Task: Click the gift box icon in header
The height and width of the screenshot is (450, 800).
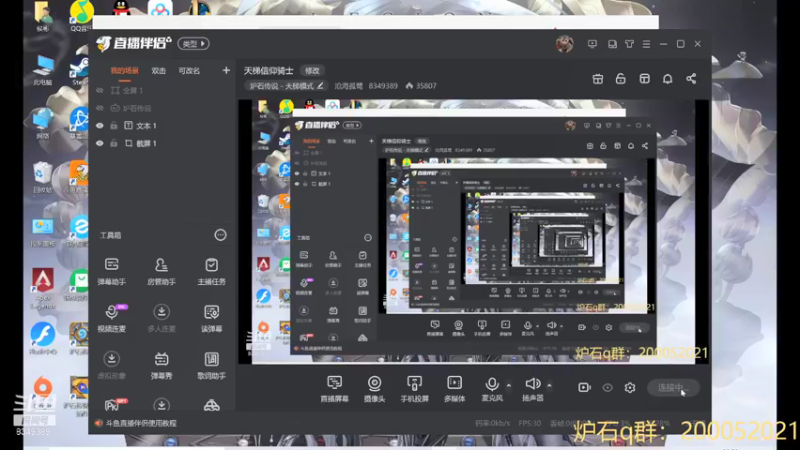Action: click(597, 79)
